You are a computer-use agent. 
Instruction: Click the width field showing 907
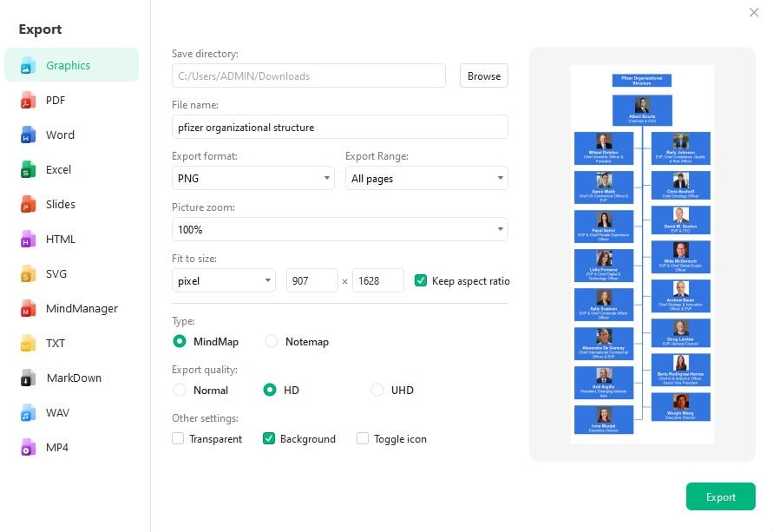312,280
